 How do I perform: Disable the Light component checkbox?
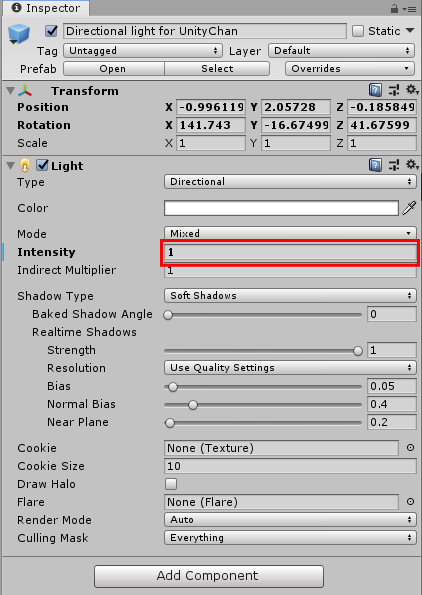42,165
